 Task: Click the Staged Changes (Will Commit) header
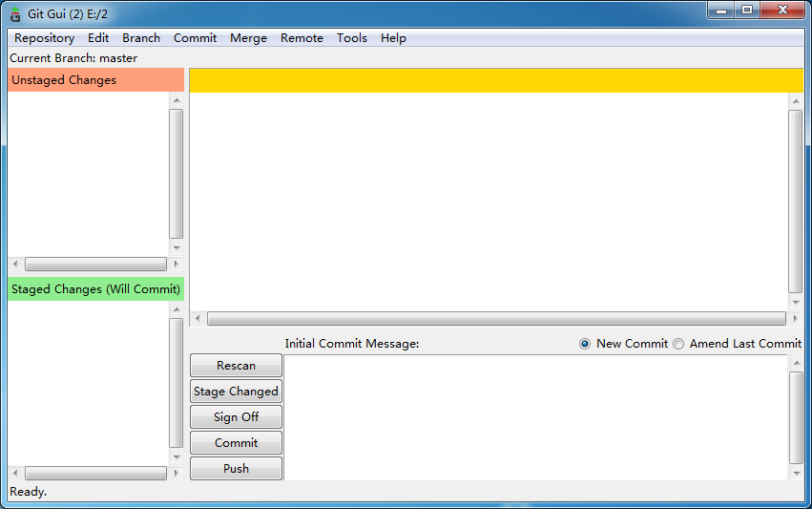point(95,289)
